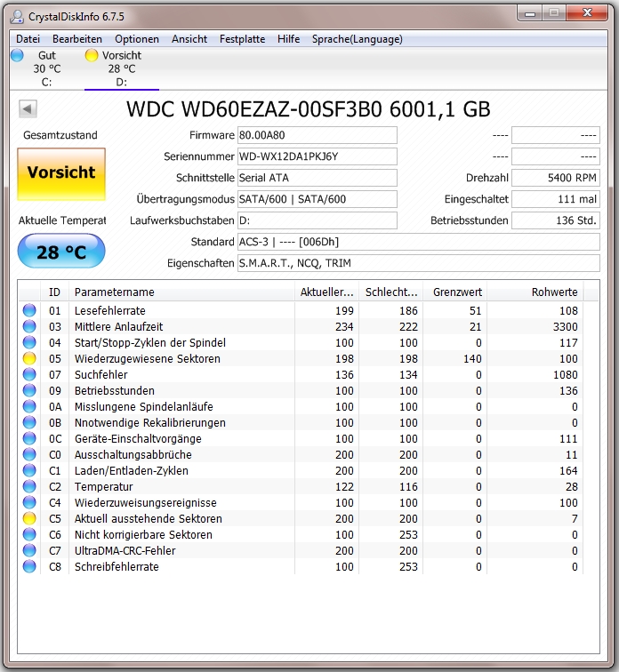The width and height of the screenshot is (619, 672).
Task: Select the Wiederzugewiesene Sektoren parameter name
Action: coord(148,359)
